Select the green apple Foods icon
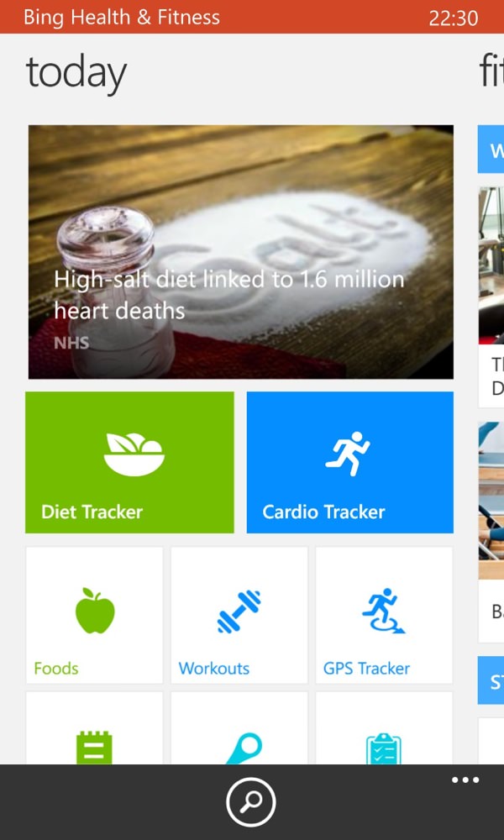The height and width of the screenshot is (840, 504). click(95, 611)
